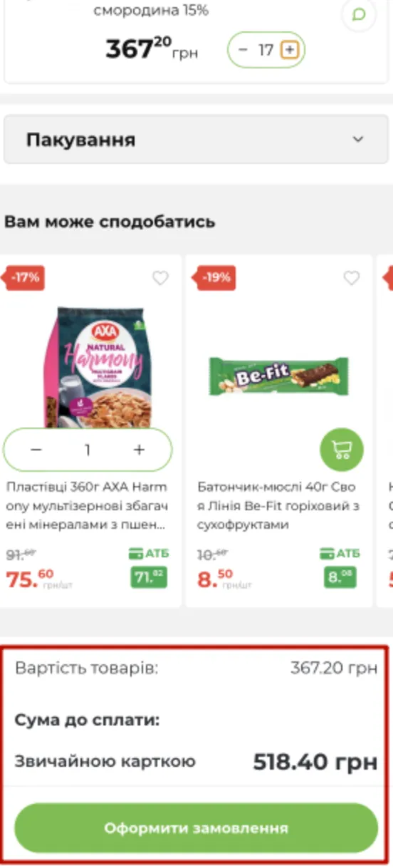The image size is (393, 868).
Task: Favorite the Be-Fit bar with heart icon
Action: pyautogui.click(x=352, y=278)
